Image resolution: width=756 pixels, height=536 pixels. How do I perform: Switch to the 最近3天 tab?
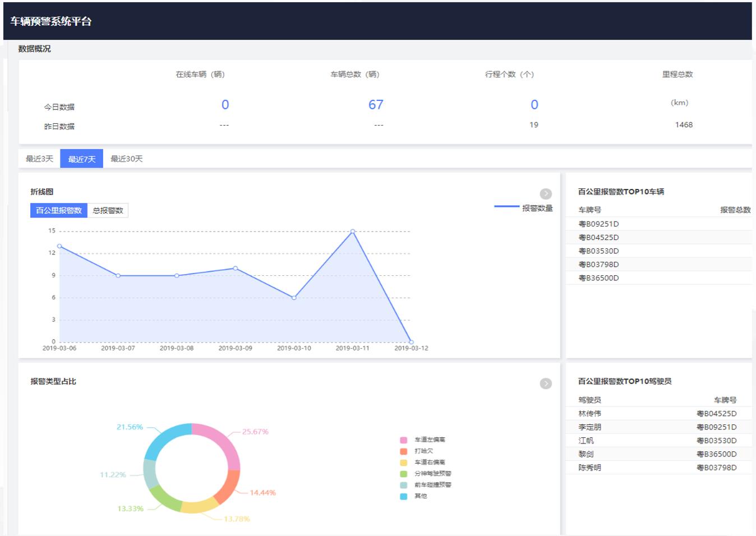pyautogui.click(x=39, y=159)
